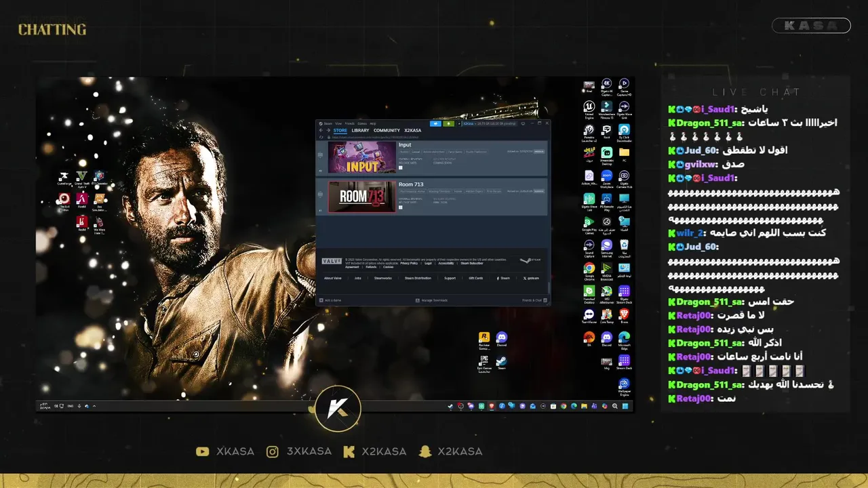Click the blue announcements button in Steam
This screenshot has height=488, width=868.
click(435, 123)
